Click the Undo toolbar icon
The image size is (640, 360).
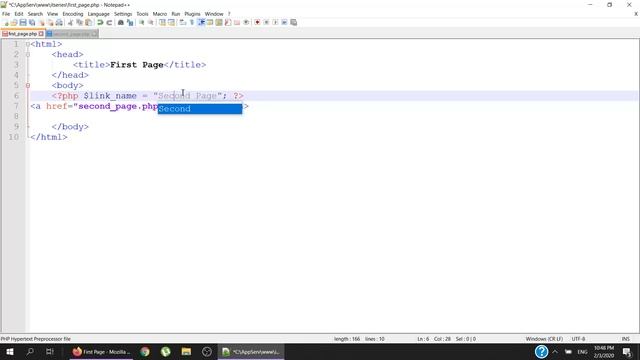(100, 22)
